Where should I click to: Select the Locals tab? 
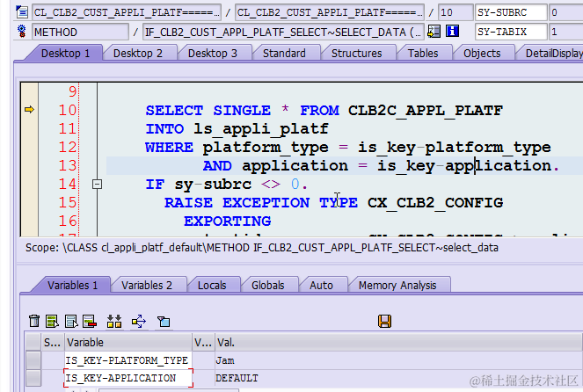coord(212,285)
